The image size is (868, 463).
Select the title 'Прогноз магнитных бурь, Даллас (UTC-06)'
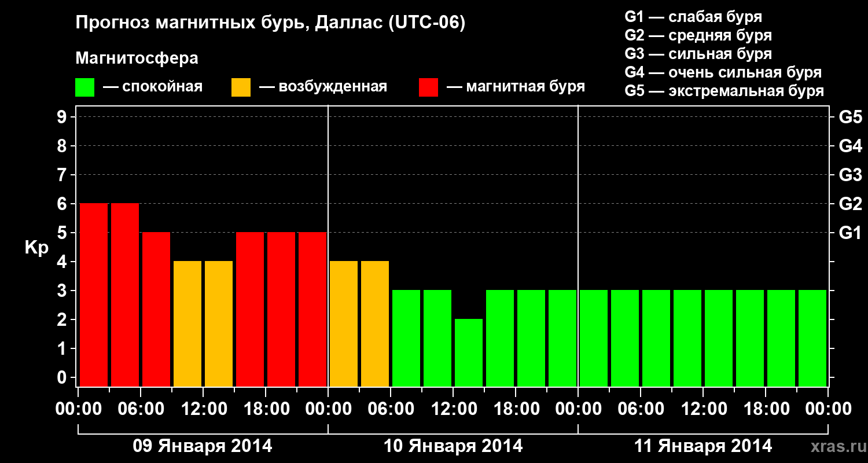(270, 24)
